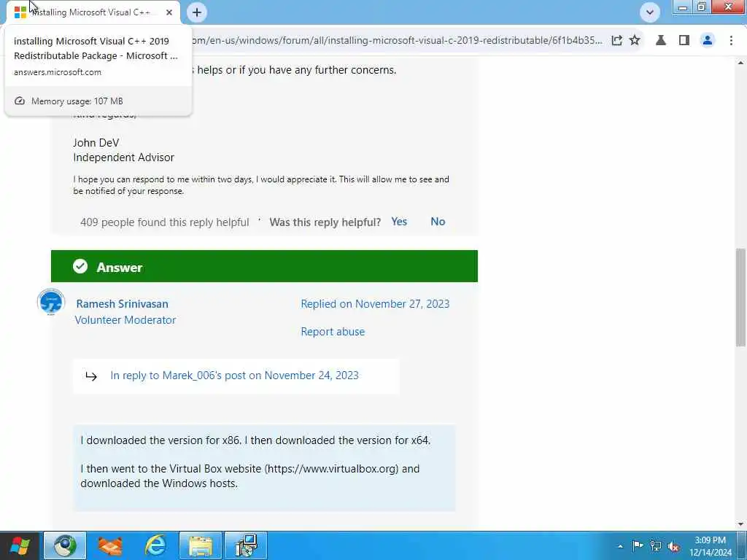
Task: Click the Chrome taskbar icon
Action: coord(65,545)
